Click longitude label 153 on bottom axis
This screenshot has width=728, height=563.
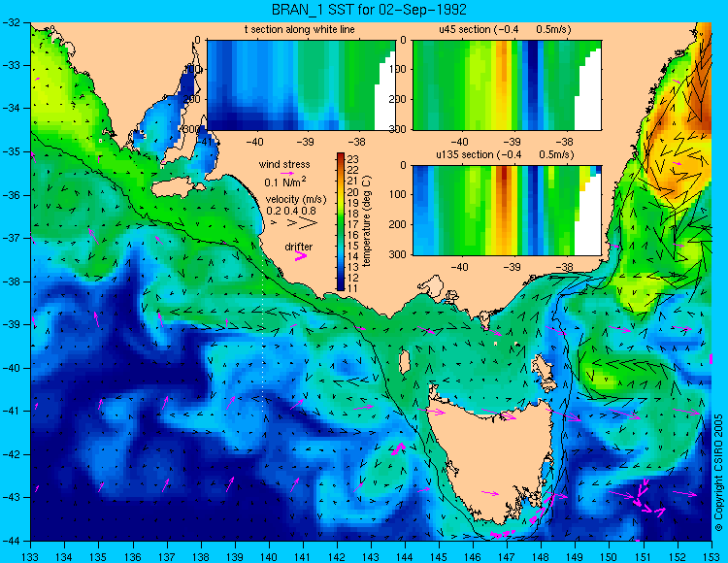(x=711, y=557)
